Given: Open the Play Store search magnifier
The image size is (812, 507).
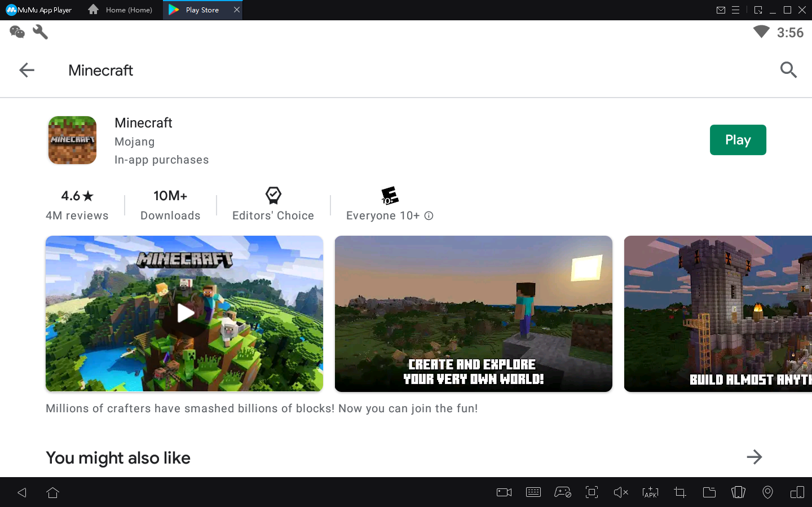Looking at the screenshot, I should (788, 70).
